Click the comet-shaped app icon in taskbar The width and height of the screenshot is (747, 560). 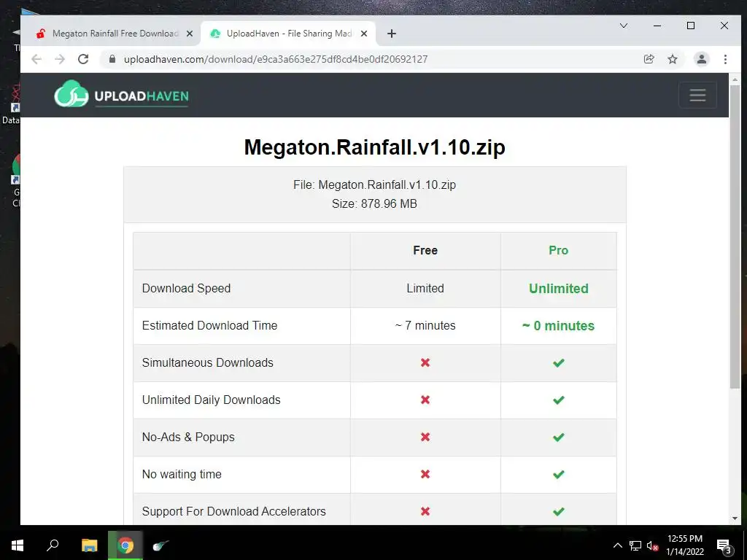tap(160, 545)
